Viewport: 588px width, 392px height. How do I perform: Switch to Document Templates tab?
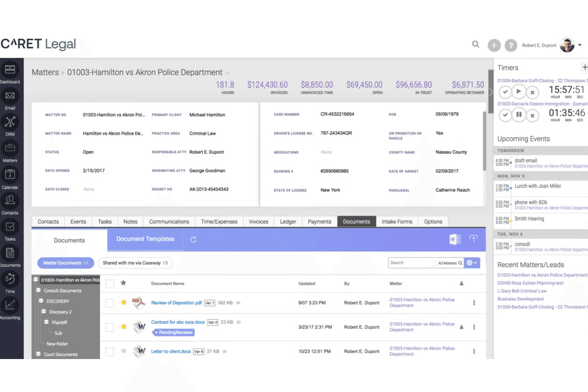click(x=145, y=239)
